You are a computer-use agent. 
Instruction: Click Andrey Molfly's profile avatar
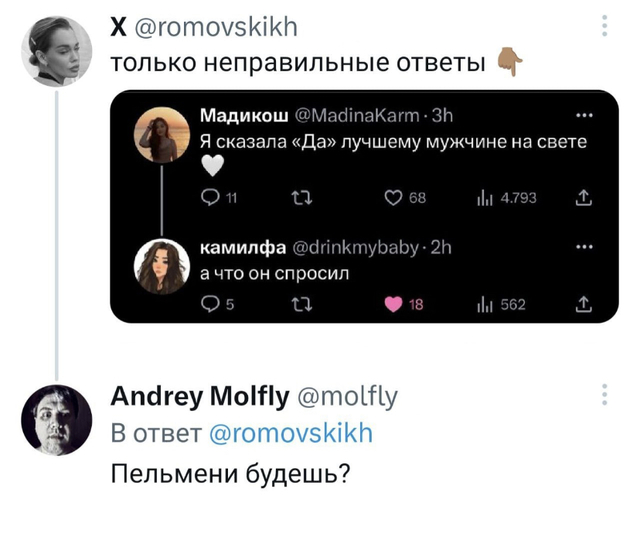[x=57, y=420]
